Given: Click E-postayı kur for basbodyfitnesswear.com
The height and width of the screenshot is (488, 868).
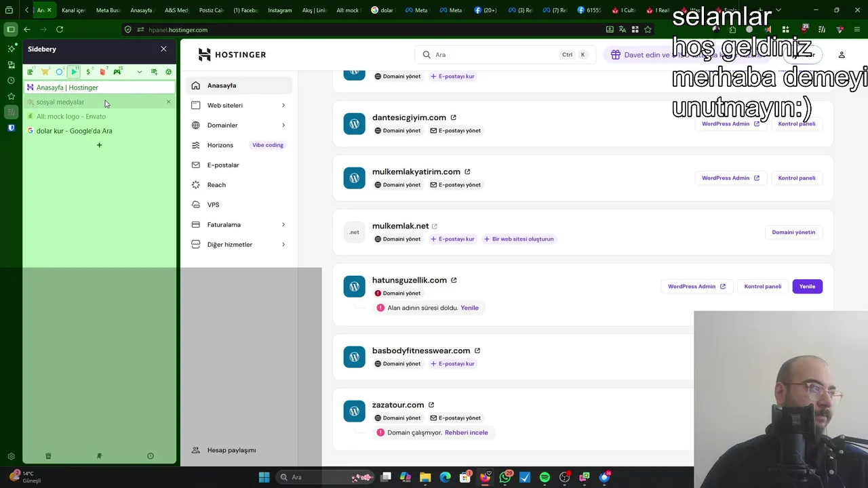Looking at the screenshot, I should coord(452,364).
